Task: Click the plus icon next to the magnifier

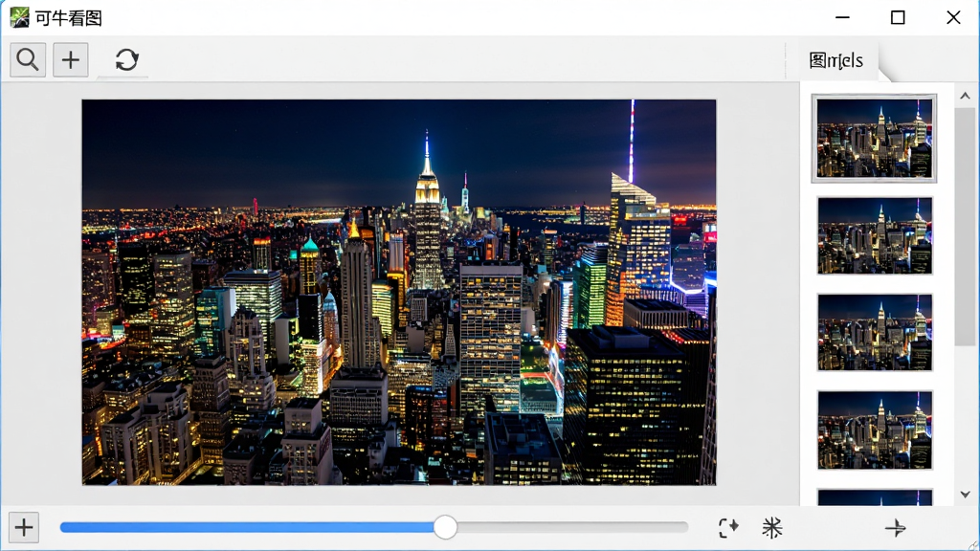Action: pos(71,60)
